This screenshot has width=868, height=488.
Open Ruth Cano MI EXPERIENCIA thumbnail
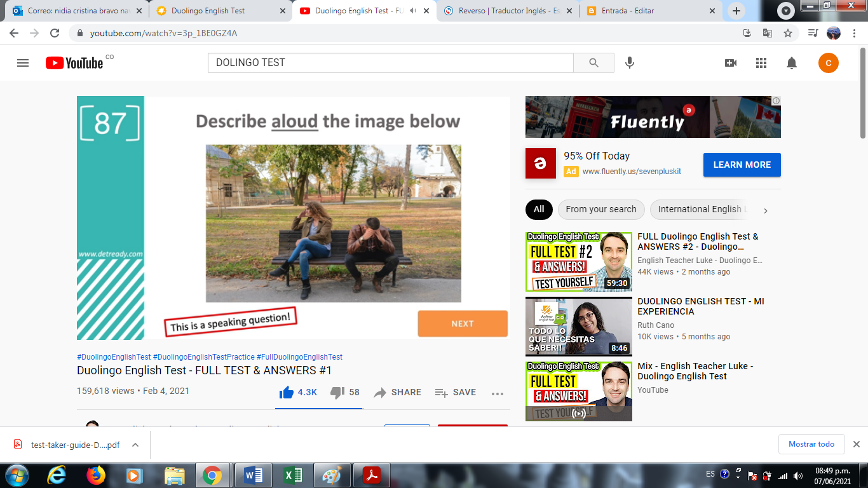tap(579, 327)
